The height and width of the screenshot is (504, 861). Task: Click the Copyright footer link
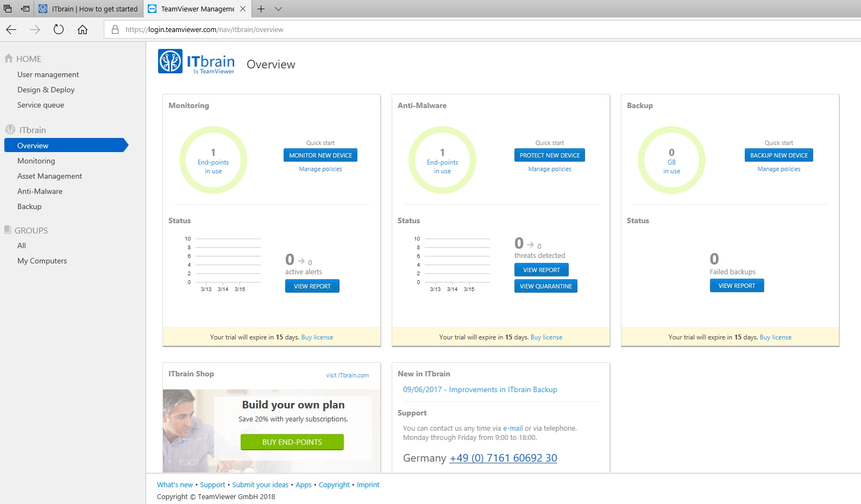click(x=334, y=484)
